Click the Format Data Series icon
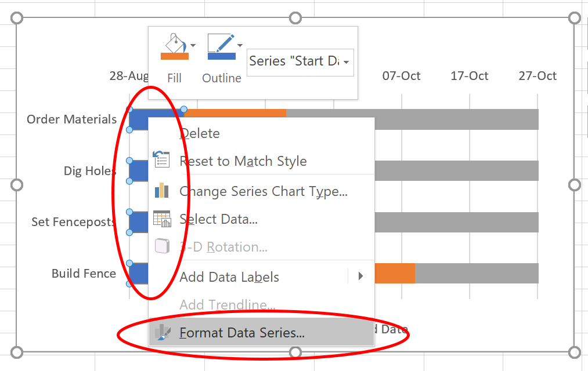Screen dimensions: 588x371 pyautogui.click(x=163, y=332)
